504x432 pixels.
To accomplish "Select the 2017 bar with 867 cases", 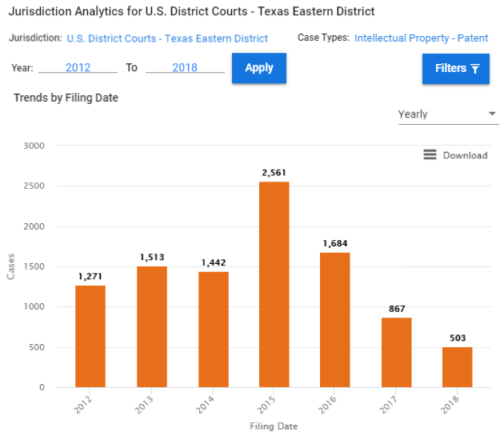I will point(397,352).
